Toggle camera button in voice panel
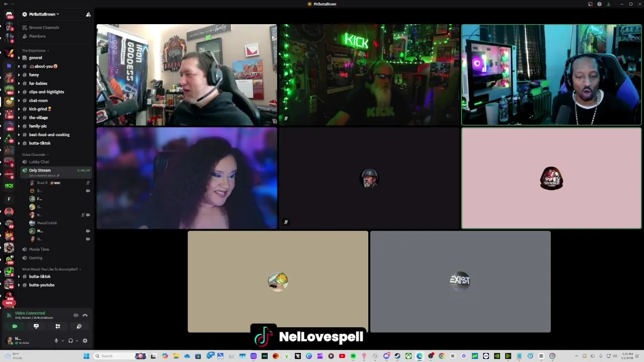 coord(15,326)
